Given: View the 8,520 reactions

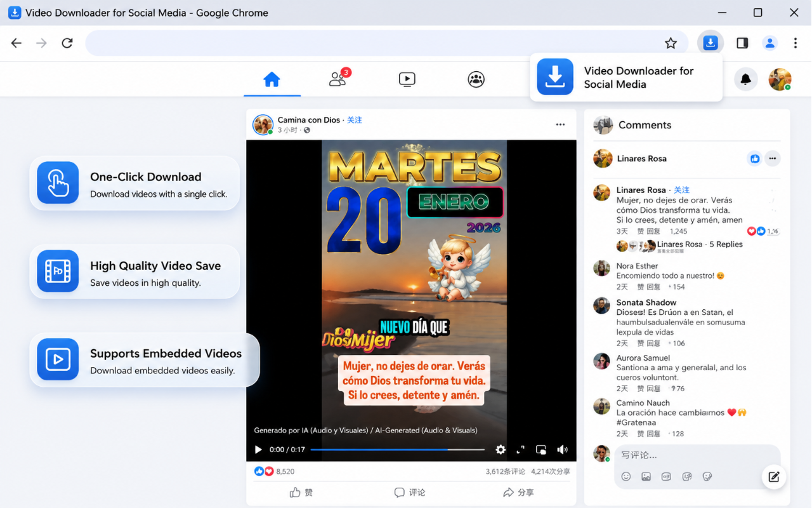Looking at the screenshot, I should [x=274, y=471].
